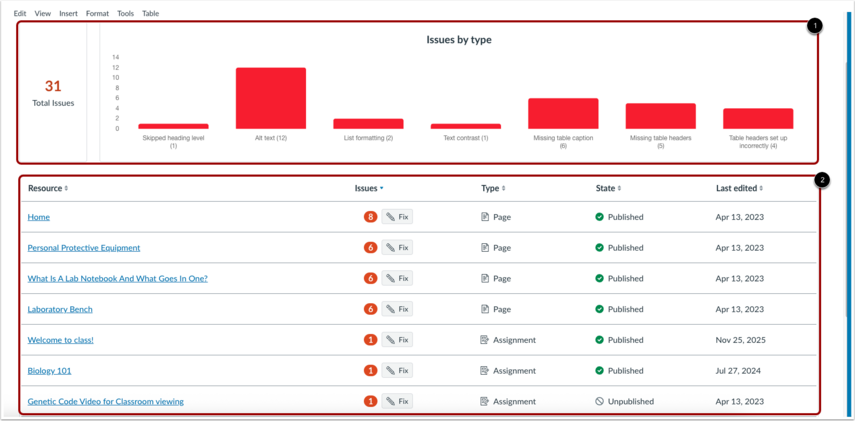Click the Text contrast (1) chart bar

[x=466, y=126]
